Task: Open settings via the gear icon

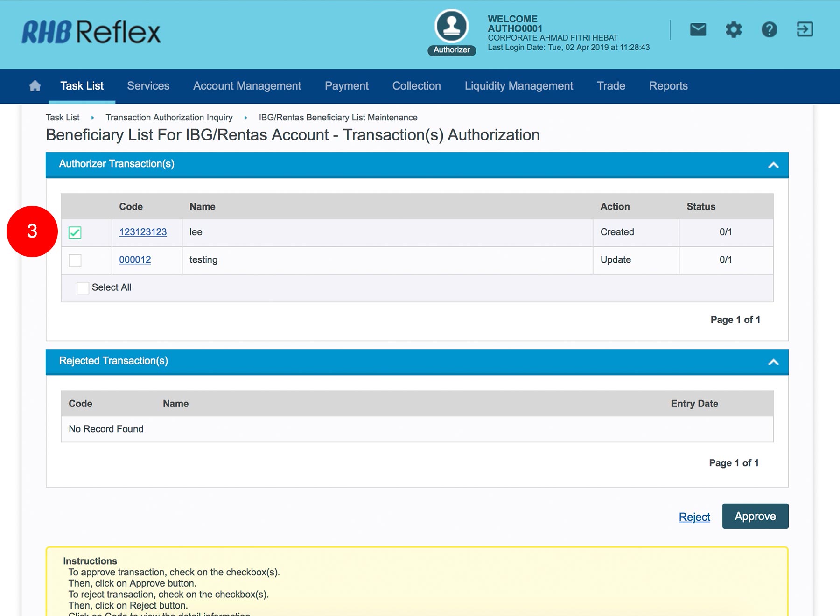Action: tap(733, 30)
